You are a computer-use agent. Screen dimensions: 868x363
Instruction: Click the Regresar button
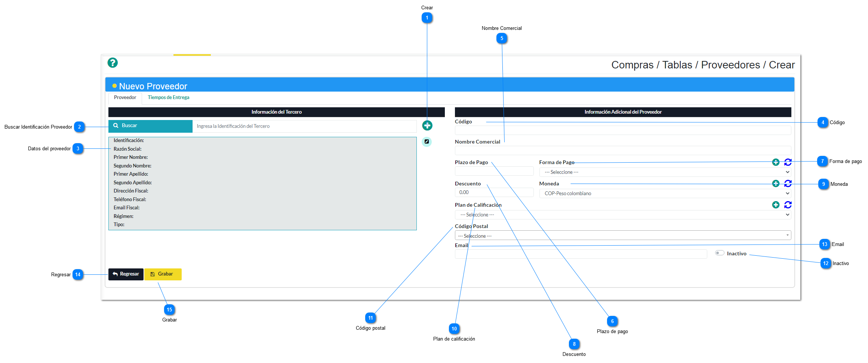pos(126,274)
